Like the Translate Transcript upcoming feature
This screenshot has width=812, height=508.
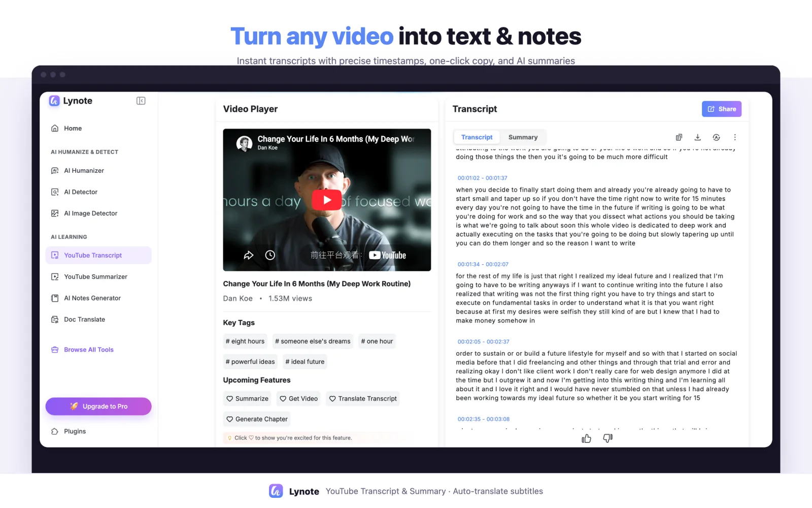point(363,399)
